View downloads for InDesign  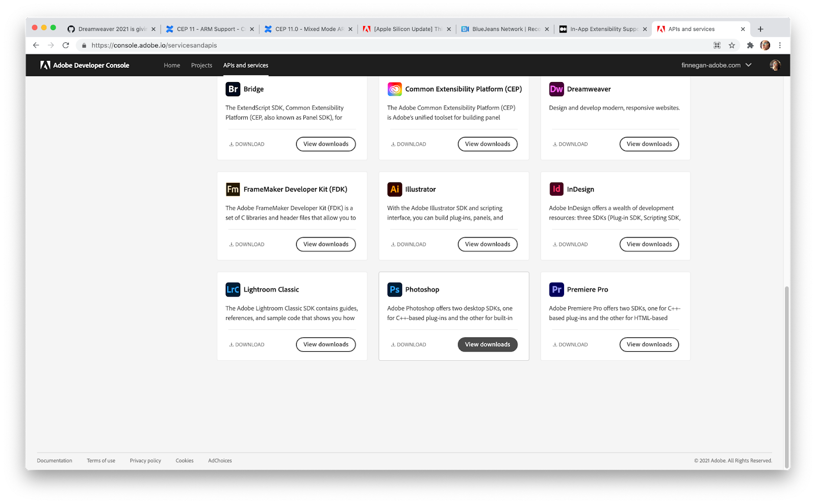click(x=649, y=244)
